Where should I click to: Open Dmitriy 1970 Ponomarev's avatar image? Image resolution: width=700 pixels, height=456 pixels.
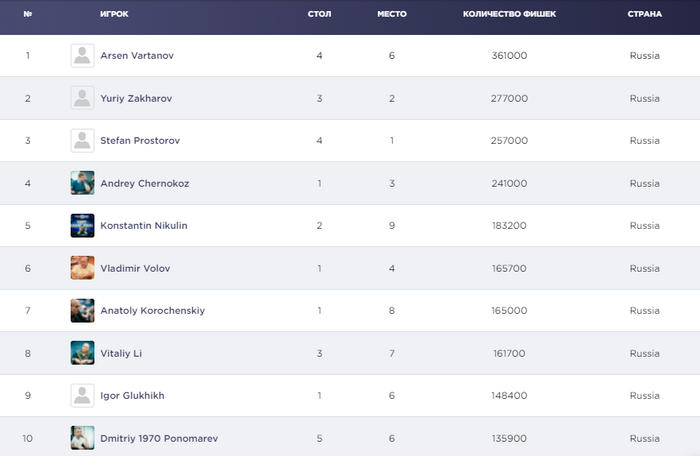tap(82, 438)
